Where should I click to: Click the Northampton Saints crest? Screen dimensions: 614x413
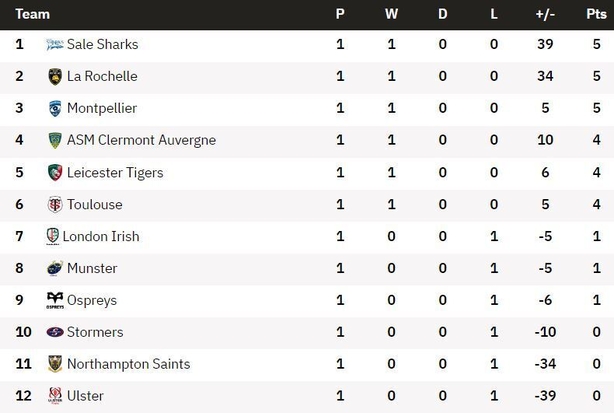pyautogui.click(x=55, y=364)
